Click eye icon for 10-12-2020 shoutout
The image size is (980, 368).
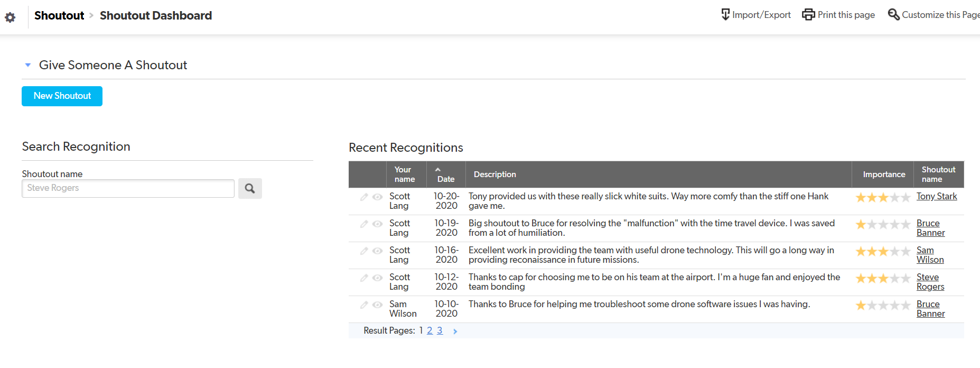(377, 278)
